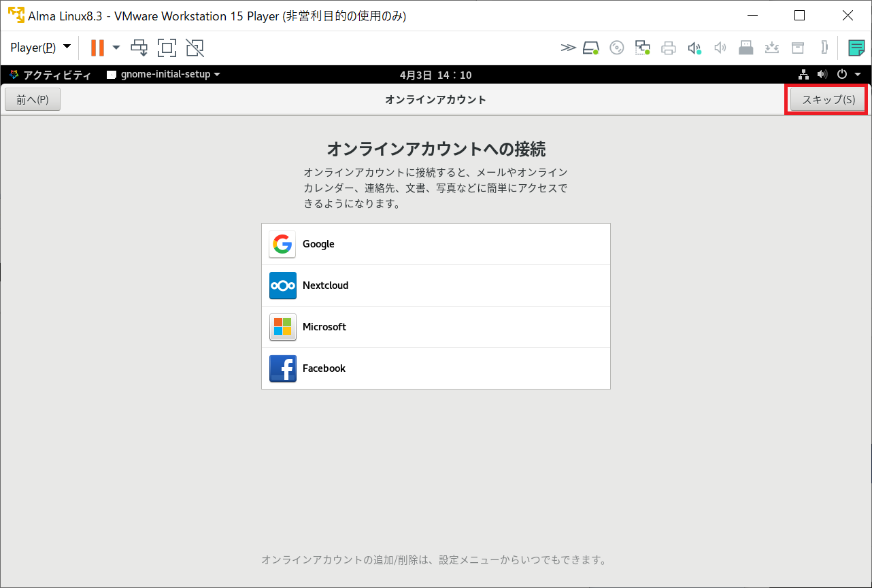Click the CD/DVD drive device icon
Image resolution: width=872 pixels, height=588 pixels.
pyautogui.click(x=617, y=48)
